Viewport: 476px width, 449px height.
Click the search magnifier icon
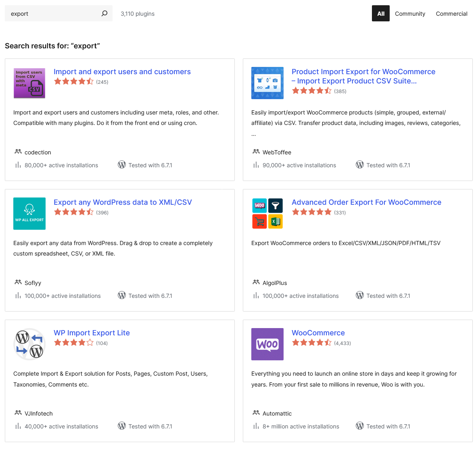coord(104,13)
